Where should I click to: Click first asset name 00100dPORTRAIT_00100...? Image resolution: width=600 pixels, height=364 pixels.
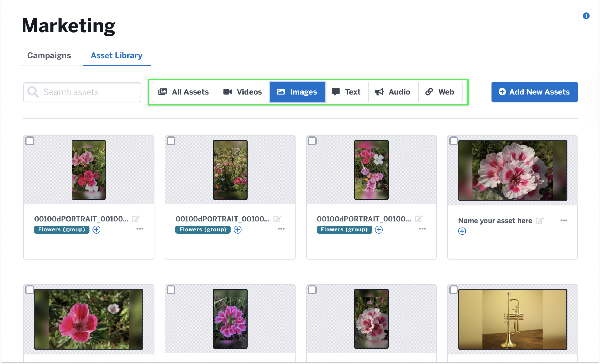tap(81, 219)
